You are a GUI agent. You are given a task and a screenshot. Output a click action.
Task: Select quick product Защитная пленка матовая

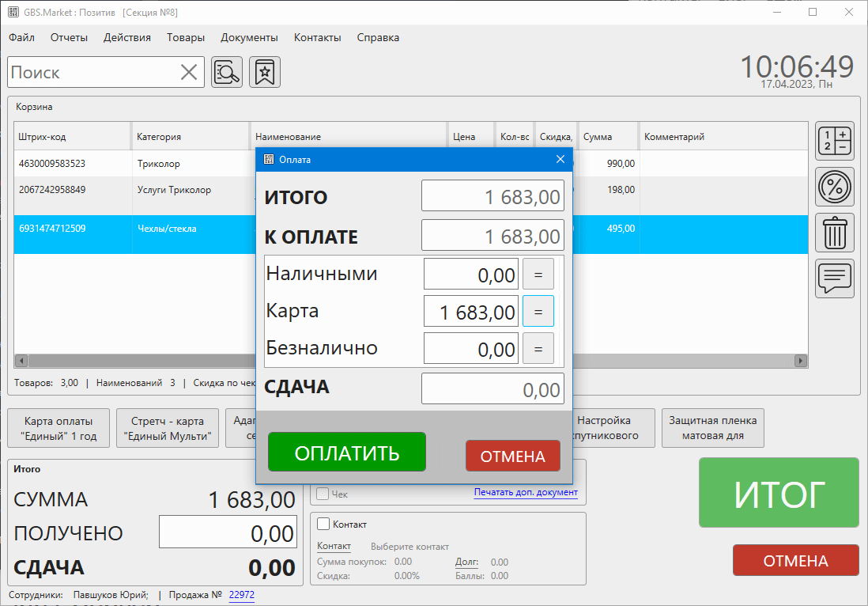pyautogui.click(x=712, y=428)
